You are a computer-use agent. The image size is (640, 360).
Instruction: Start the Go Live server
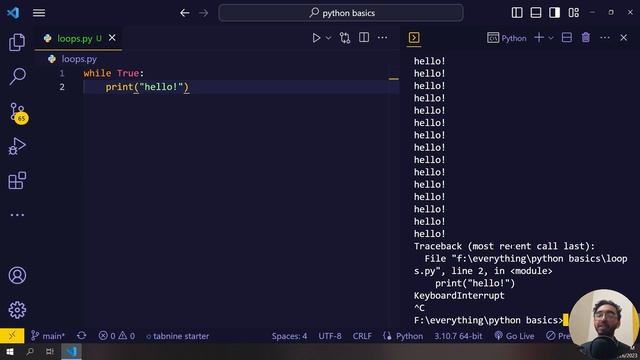pyautogui.click(x=514, y=336)
